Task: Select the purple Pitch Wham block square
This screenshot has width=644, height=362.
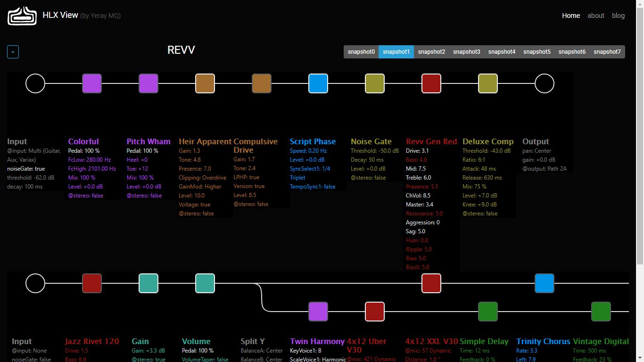Action: click(x=149, y=83)
